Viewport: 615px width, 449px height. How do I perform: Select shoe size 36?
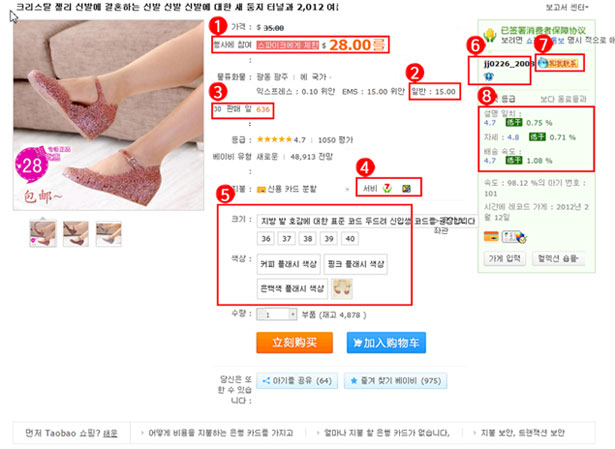(x=266, y=238)
